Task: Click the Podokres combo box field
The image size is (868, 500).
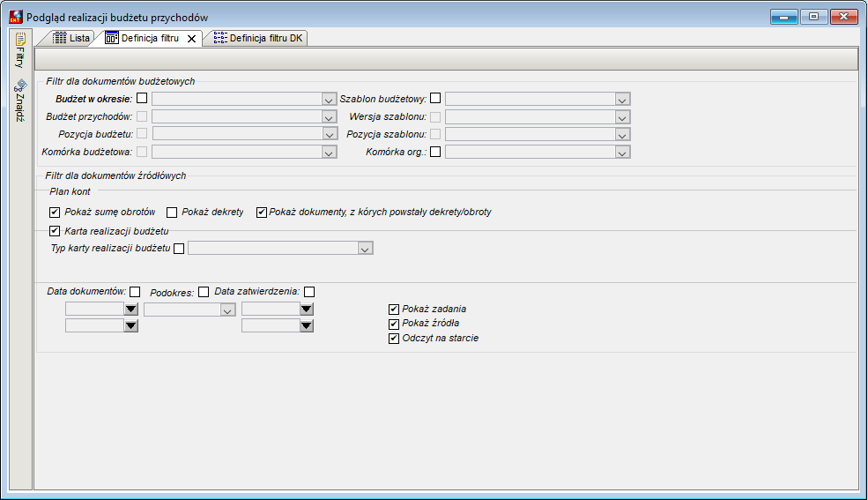Action: (x=189, y=310)
